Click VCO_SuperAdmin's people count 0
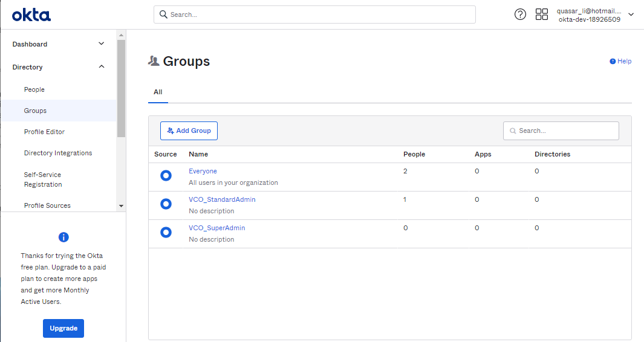The image size is (644, 342). (405, 228)
